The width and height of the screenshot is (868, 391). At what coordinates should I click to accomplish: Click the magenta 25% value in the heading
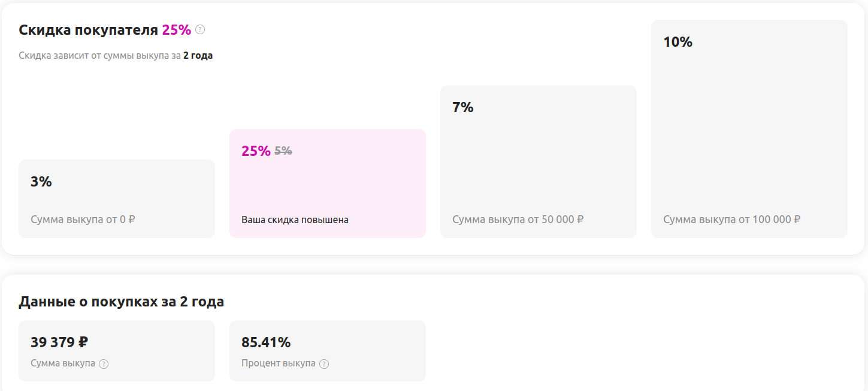click(x=176, y=30)
